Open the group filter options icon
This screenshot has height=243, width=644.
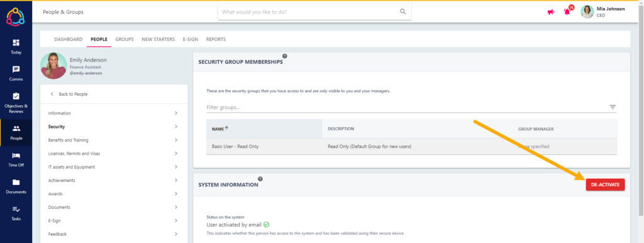[x=613, y=107]
